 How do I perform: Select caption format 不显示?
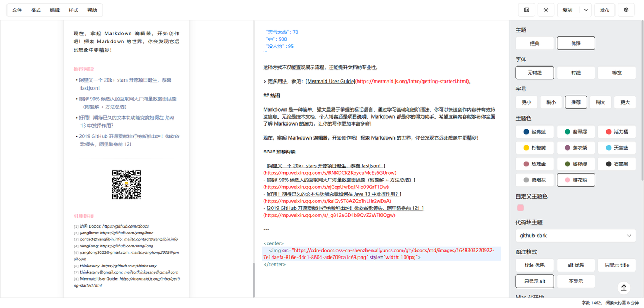(x=576, y=281)
